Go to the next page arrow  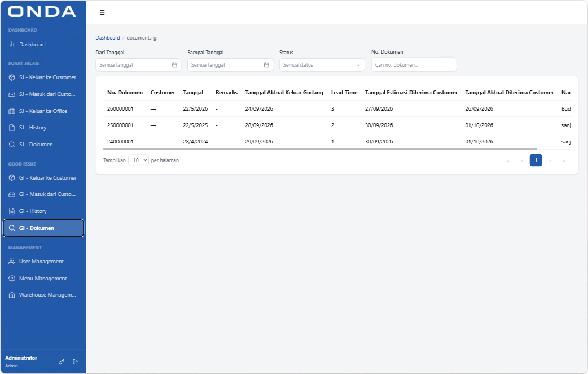pyautogui.click(x=550, y=160)
